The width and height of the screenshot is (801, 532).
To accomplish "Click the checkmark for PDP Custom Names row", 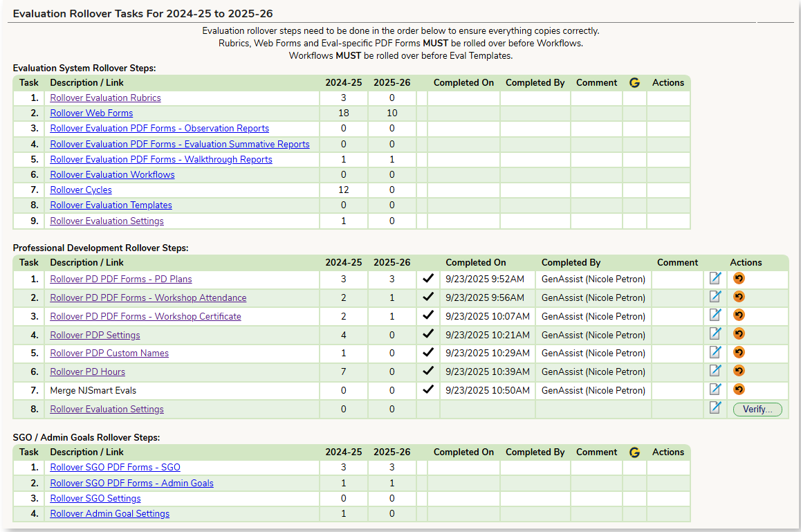I will (x=428, y=351).
